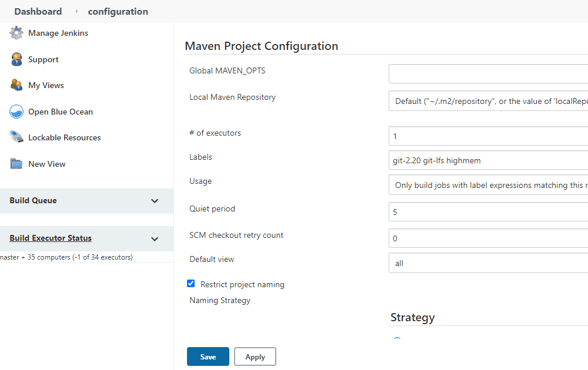The image size is (588, 370).
Task: Click the Apply button
Action: (x=255, y=356)
